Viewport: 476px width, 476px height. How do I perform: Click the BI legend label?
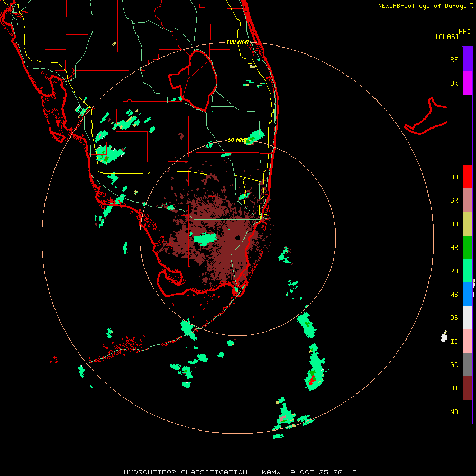coord(454,388)
